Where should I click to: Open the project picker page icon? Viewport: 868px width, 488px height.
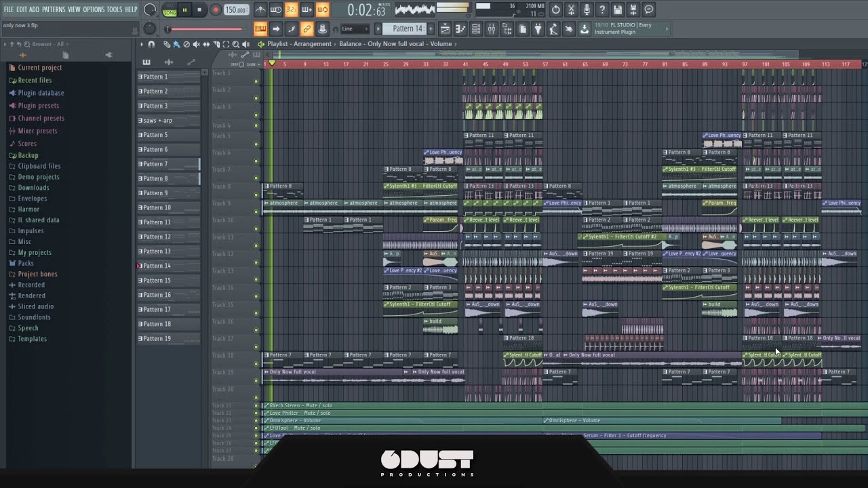[x=523, y=29]
